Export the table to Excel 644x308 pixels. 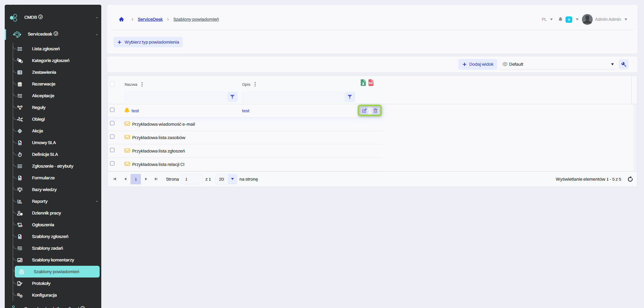click(363, 83)
